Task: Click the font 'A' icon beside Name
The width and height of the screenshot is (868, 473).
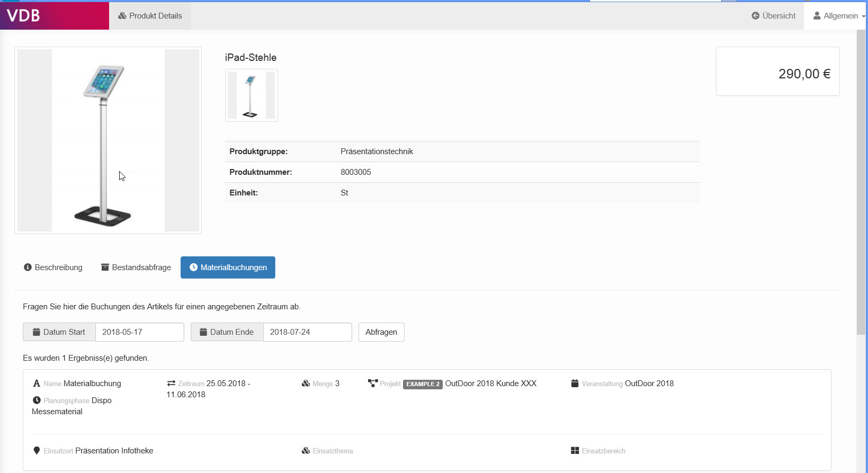Action: pos(37,383)
